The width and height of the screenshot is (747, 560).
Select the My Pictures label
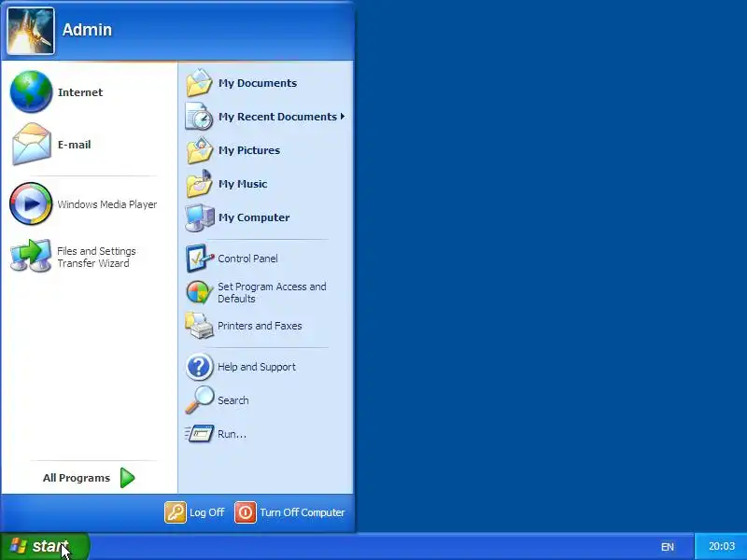pos(248,150)
